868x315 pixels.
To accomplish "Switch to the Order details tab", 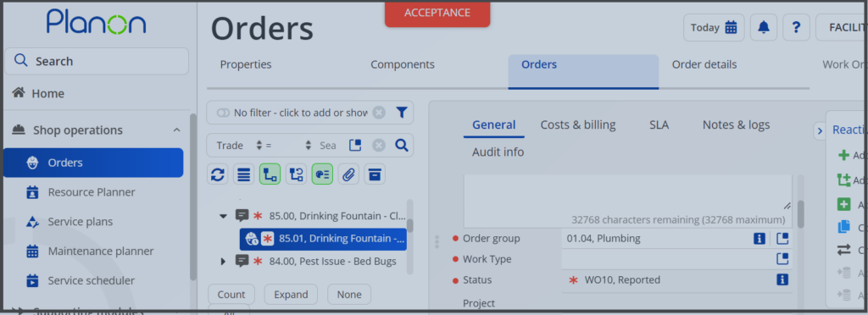I will (x=704, y=64).
